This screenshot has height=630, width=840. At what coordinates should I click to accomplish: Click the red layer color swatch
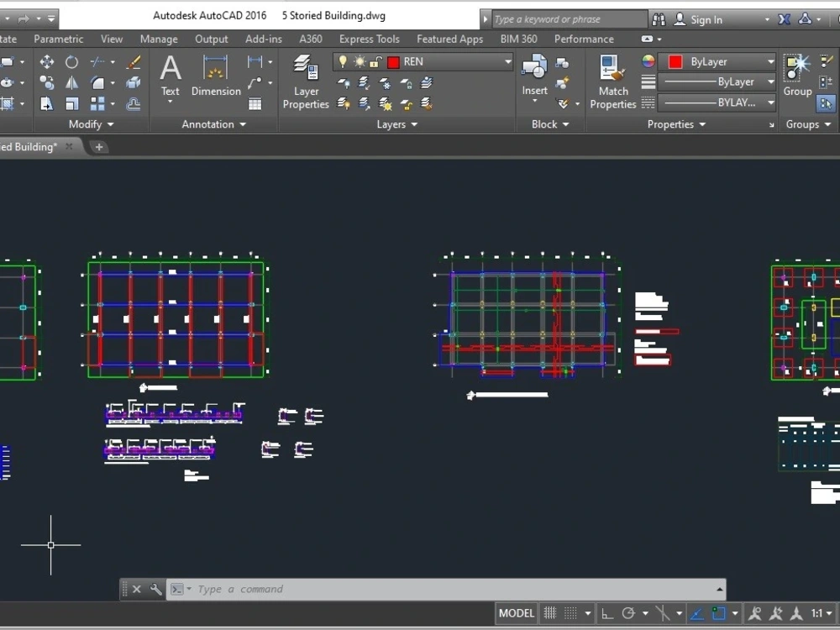pyautogui.click(x=391, y=61)
